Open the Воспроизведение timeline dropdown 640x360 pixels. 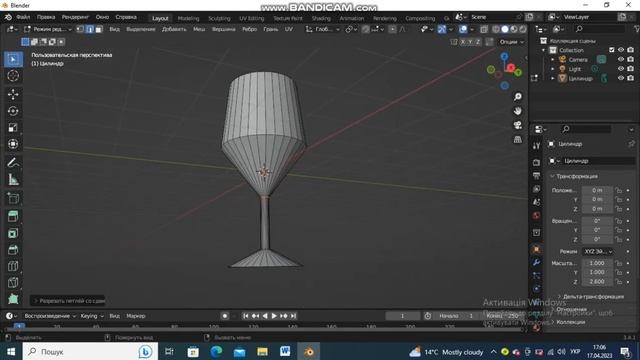coord(50,316)
